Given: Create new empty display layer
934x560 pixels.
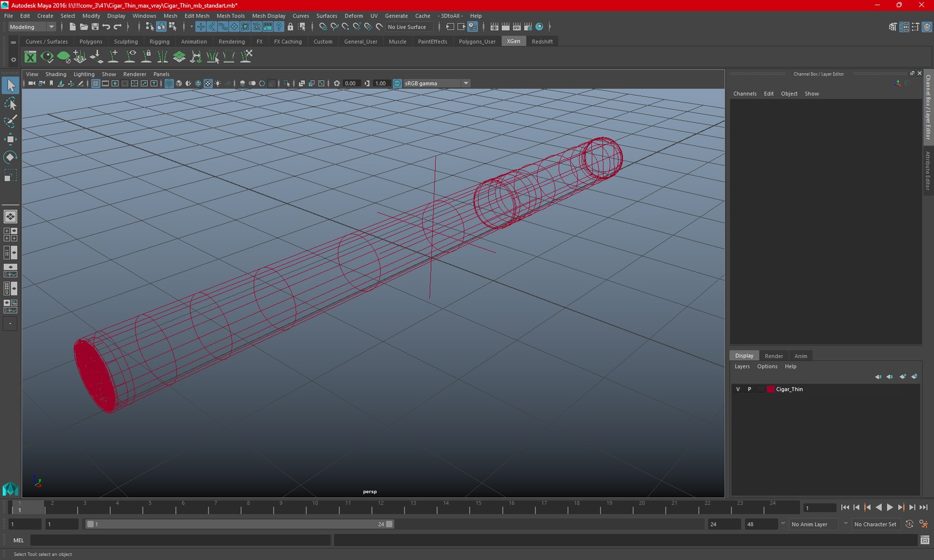Looking at the screenshot, I should 903,376.
